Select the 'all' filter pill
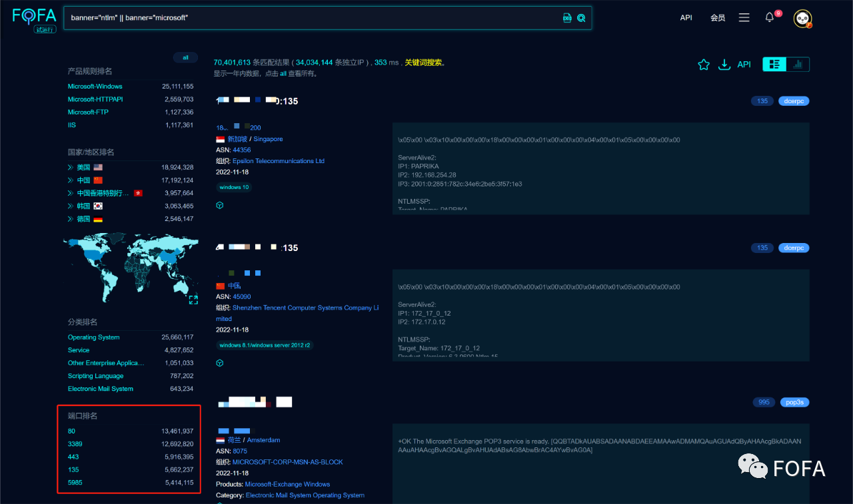Viewport: 853px width, 504px height. tap(185, 58)
